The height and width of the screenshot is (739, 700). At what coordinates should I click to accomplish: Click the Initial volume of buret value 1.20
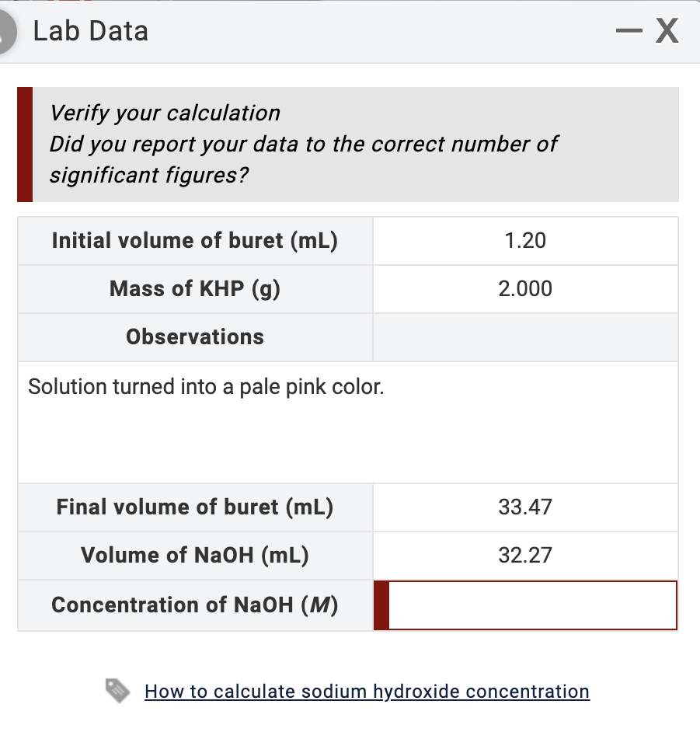click(x=525, y=241)
